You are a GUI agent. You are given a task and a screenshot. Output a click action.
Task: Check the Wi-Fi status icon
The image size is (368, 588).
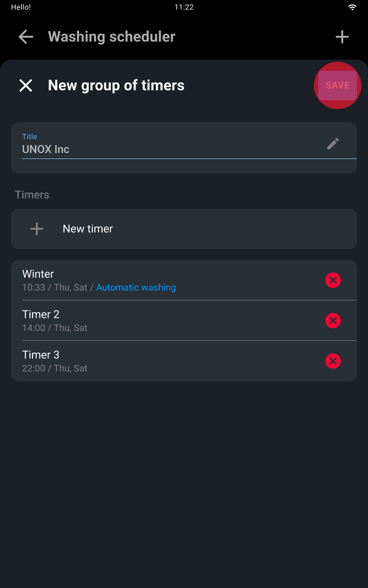(352, 7)
